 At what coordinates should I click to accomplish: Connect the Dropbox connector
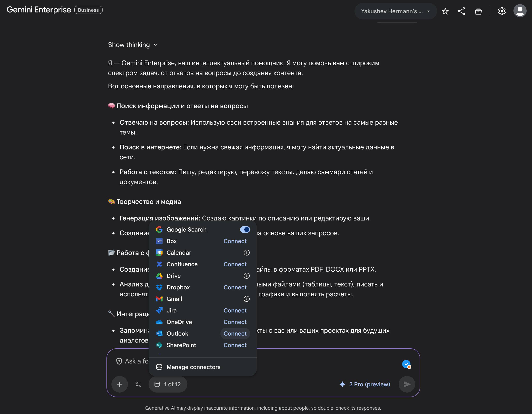click(x=235, y=287)
